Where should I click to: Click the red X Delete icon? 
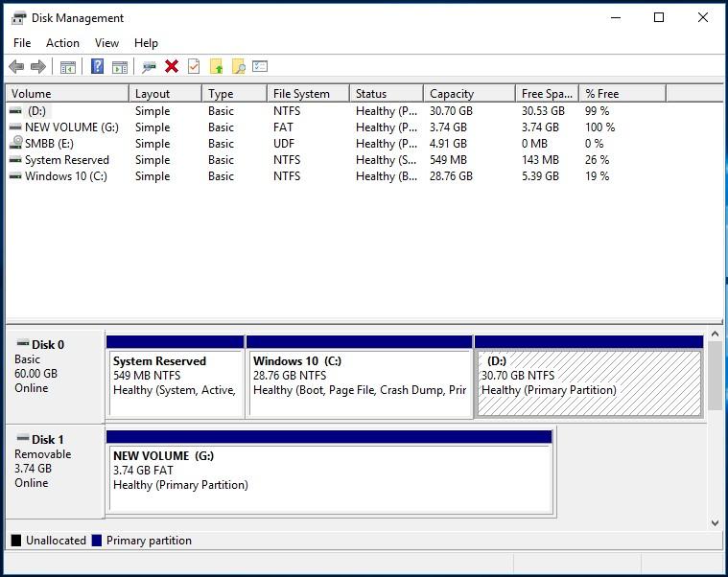coord(172,66)
